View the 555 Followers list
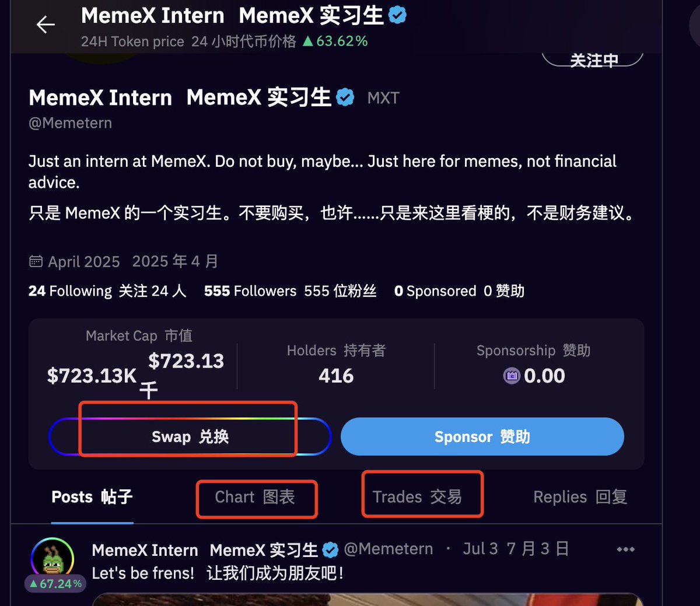This screenshot has width=700, height=606. point(290,291)
